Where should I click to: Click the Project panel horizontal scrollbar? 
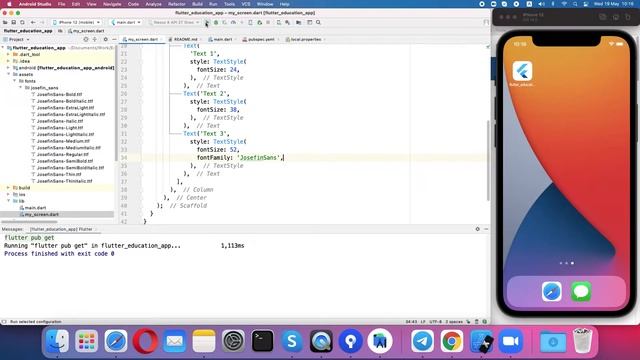(29, 222)
